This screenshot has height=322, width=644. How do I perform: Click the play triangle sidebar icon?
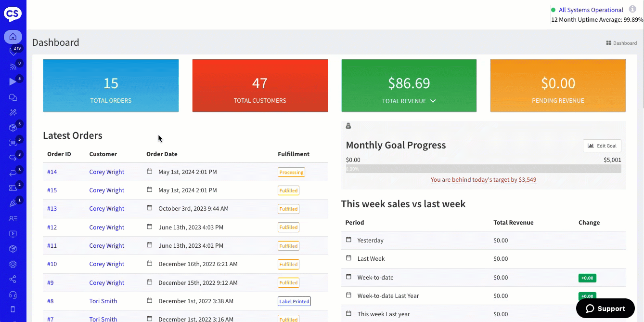click(x=13, y=82)
